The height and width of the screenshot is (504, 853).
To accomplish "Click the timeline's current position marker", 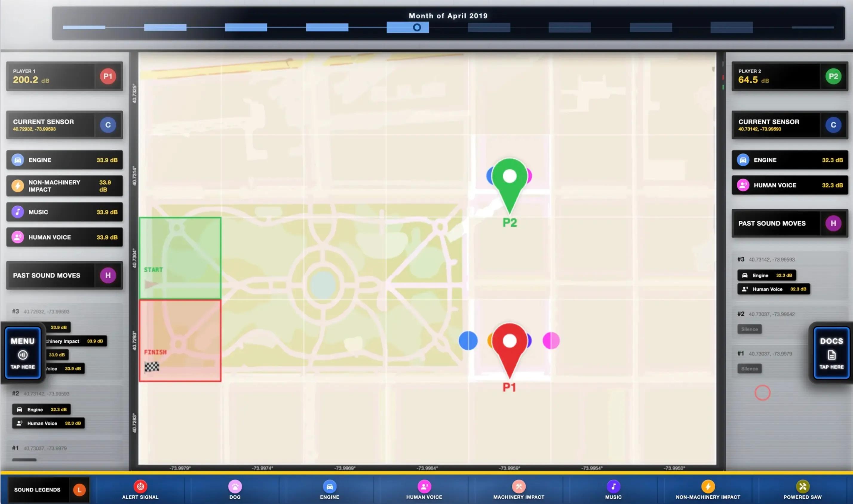I will [x=417, y=27].
